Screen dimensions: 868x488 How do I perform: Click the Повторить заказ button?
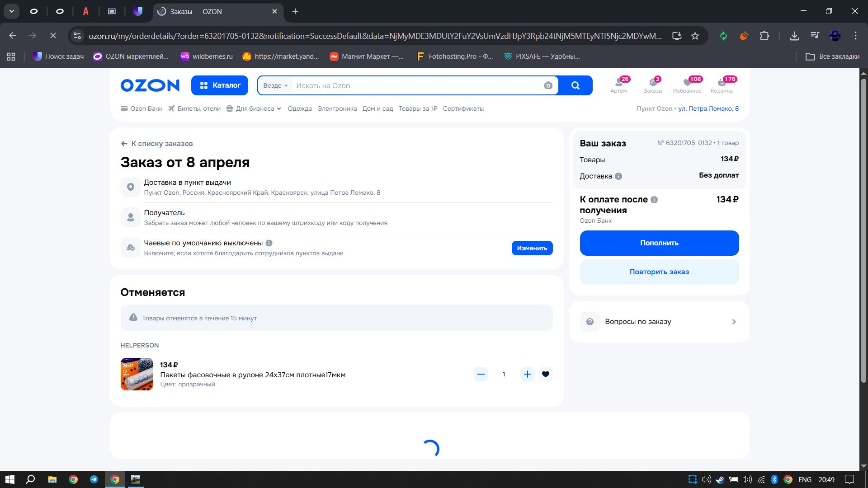[659, 272]
